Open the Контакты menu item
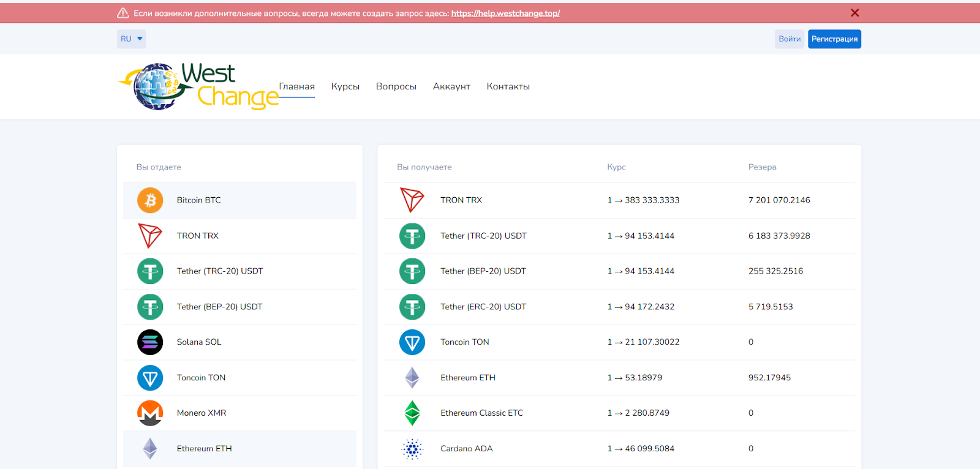The width and height of the screenshot is (980, 469). pyautogui.click(x=508, y=86)
